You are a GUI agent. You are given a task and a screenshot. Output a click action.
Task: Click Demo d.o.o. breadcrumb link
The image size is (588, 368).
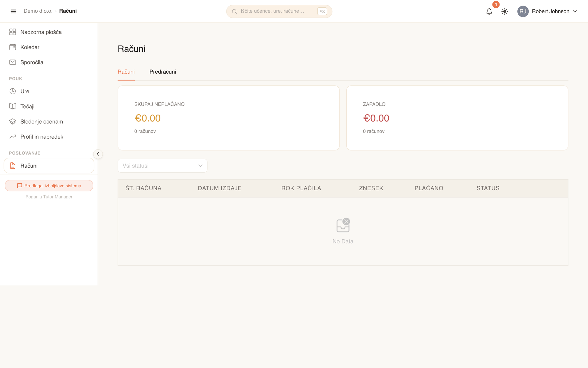(38, 11)
